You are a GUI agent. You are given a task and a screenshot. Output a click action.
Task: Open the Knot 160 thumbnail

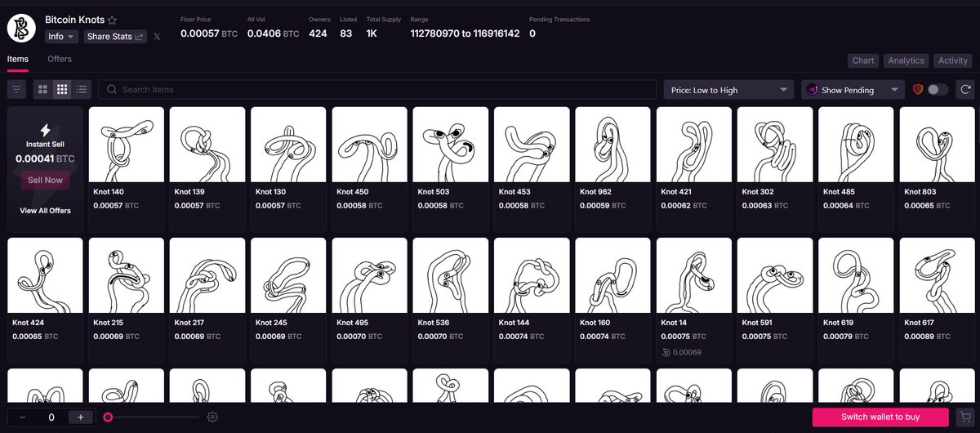[x=612, y=275]
